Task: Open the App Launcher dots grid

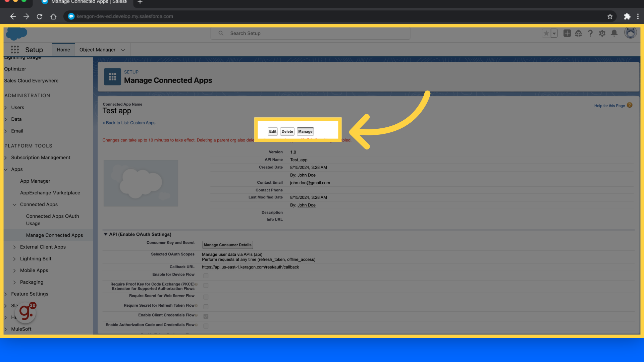Action: tap(15, 50)
